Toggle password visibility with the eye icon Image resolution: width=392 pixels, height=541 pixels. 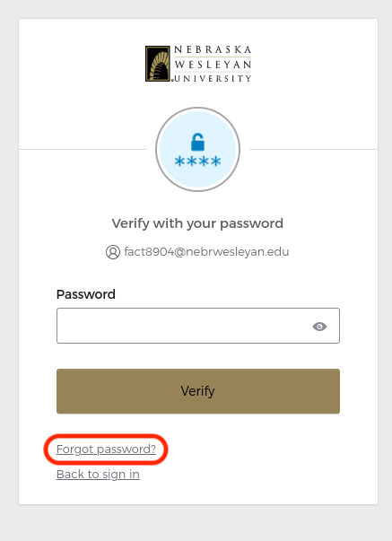click(x=319, y=327)
